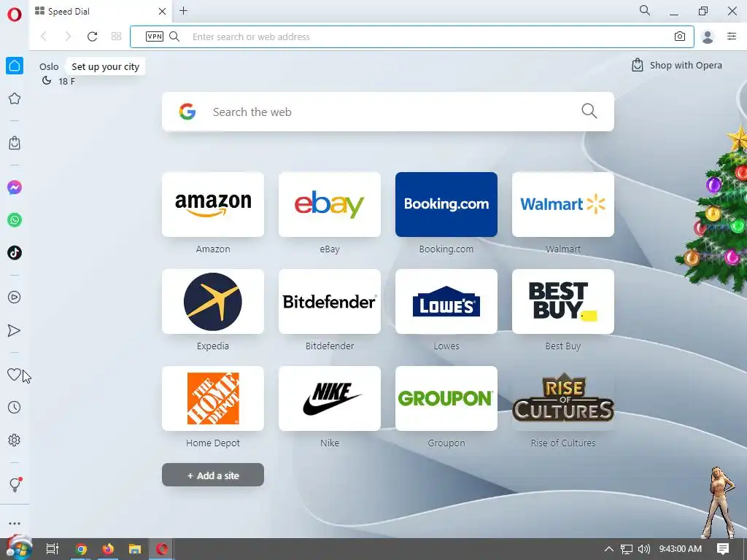Launch Chrome from the taskbar

[x=81, y=549]
